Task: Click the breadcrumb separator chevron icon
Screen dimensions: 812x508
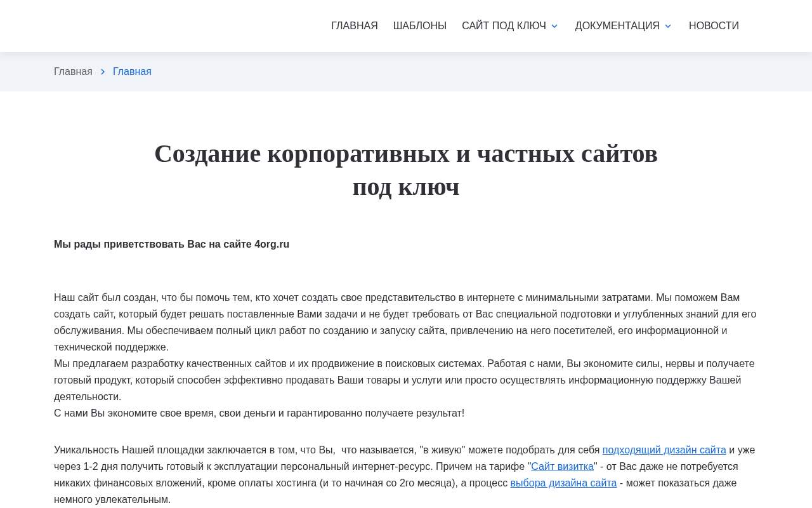Action: point(103,72)
